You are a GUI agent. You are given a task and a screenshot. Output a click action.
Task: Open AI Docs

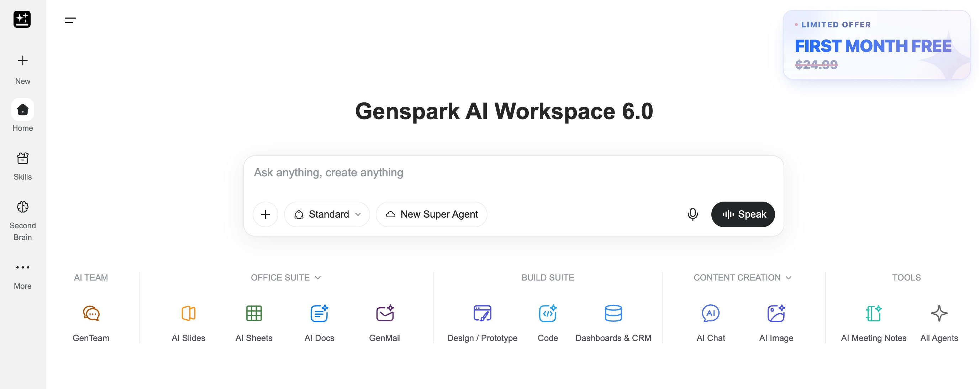(x=319, y=323)
